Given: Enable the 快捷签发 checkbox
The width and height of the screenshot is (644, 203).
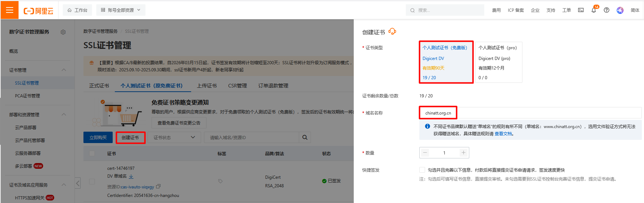Looking at the screenshot, I should (x=422, y=170).
